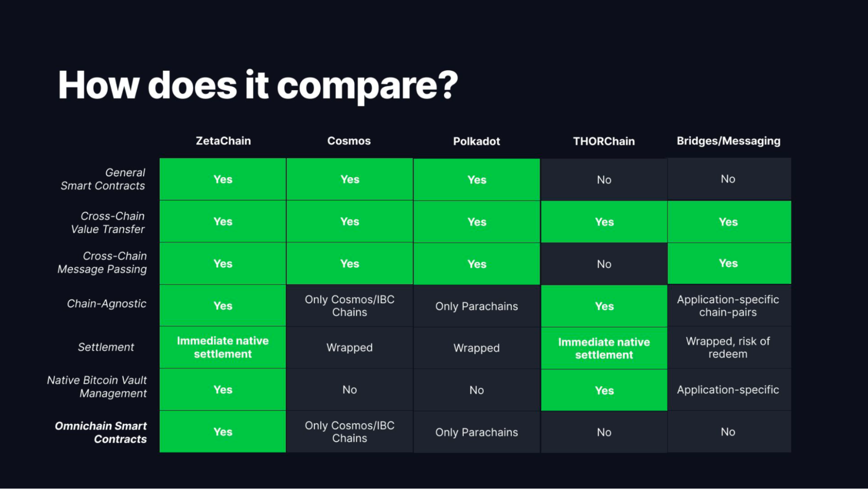Click the Chain-Agnostic row label

point(107,304)
